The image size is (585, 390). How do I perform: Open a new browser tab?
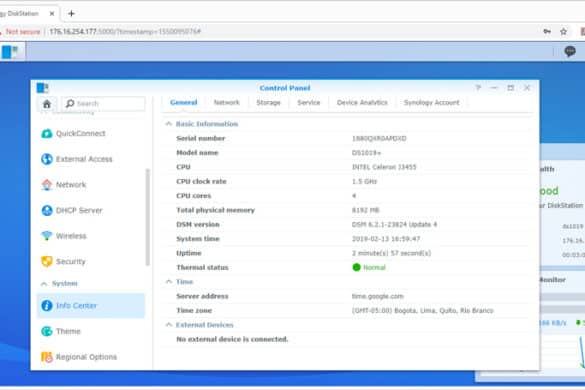71,14
